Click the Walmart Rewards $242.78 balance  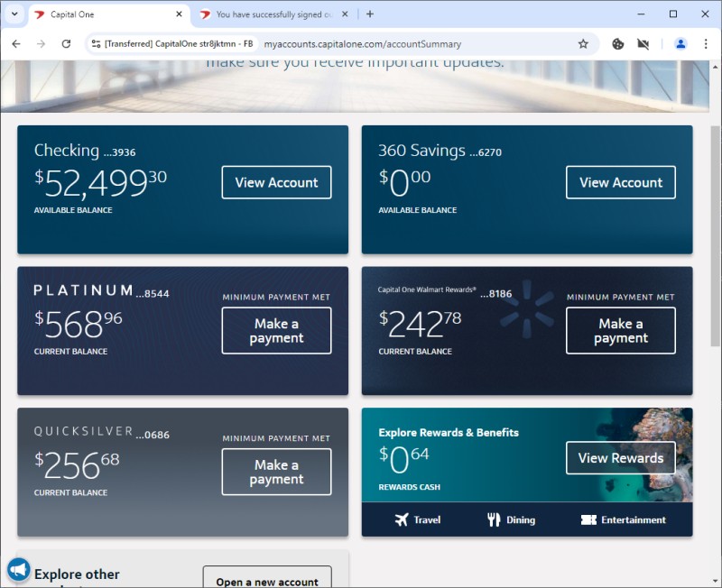[x=420, y=324]
